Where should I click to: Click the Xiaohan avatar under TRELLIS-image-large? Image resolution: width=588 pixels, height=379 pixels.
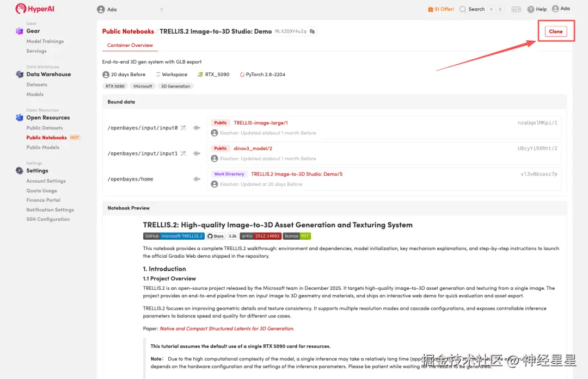pyautogui.click(x=215, y=133)
